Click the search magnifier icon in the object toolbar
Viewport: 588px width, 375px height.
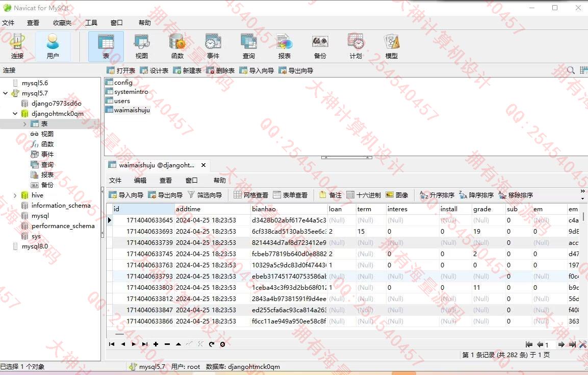pyautogui.click(x=571, y=70)
